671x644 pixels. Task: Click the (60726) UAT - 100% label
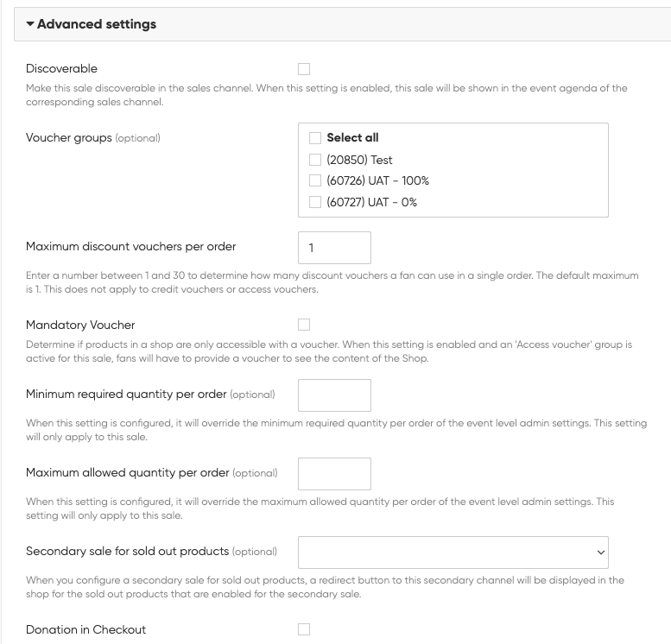point(377,181)
